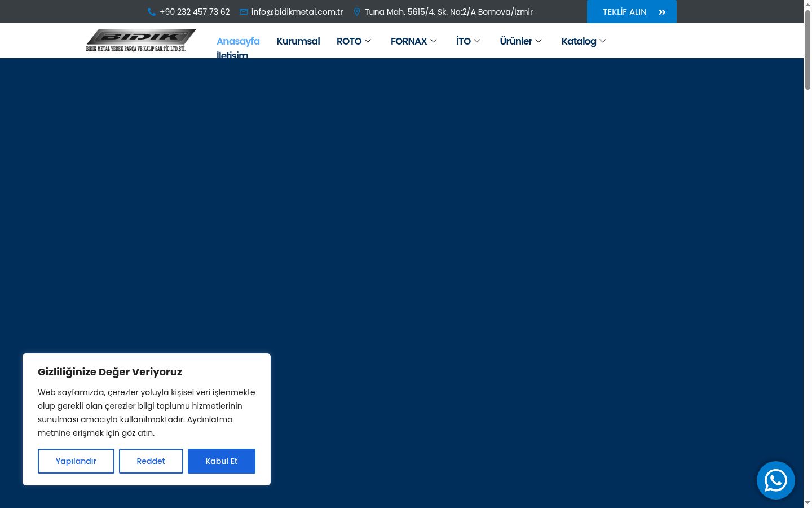Viewport: 812px width, 508px height.
Task: Call the phone number +90 232 457 73 62
Action: pos(195,12)
